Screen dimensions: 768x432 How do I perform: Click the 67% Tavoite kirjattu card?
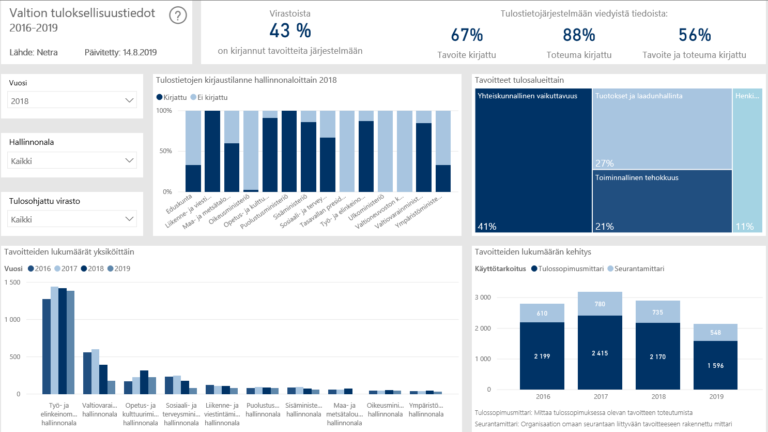(467, 43)
